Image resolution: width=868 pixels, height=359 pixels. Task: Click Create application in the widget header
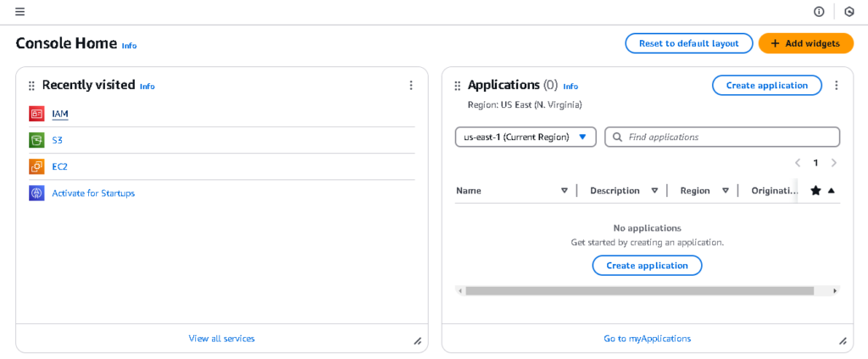tap(766, 86)
